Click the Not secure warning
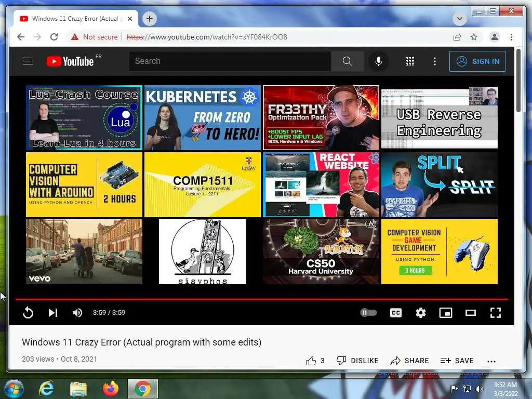Screen dimensions: 532x399 click(95, 37)
